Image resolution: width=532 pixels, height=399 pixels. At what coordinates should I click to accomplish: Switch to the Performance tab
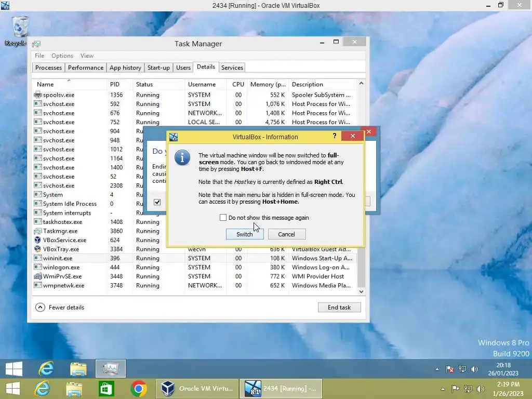pos(86,68)
